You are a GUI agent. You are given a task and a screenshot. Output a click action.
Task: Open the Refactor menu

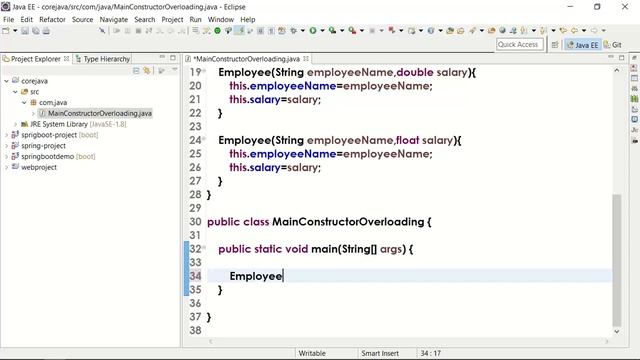(x=52, y=19)
